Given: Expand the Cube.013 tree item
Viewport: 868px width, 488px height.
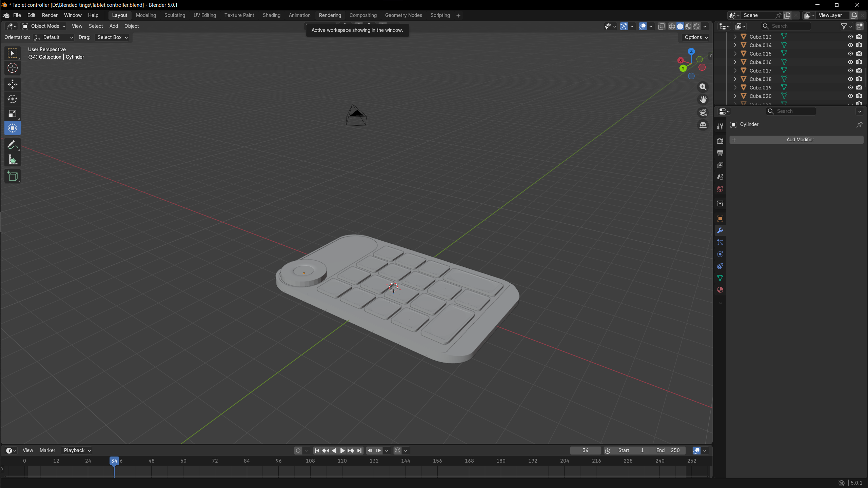Looking at the screenshot, I should point(735,37).
